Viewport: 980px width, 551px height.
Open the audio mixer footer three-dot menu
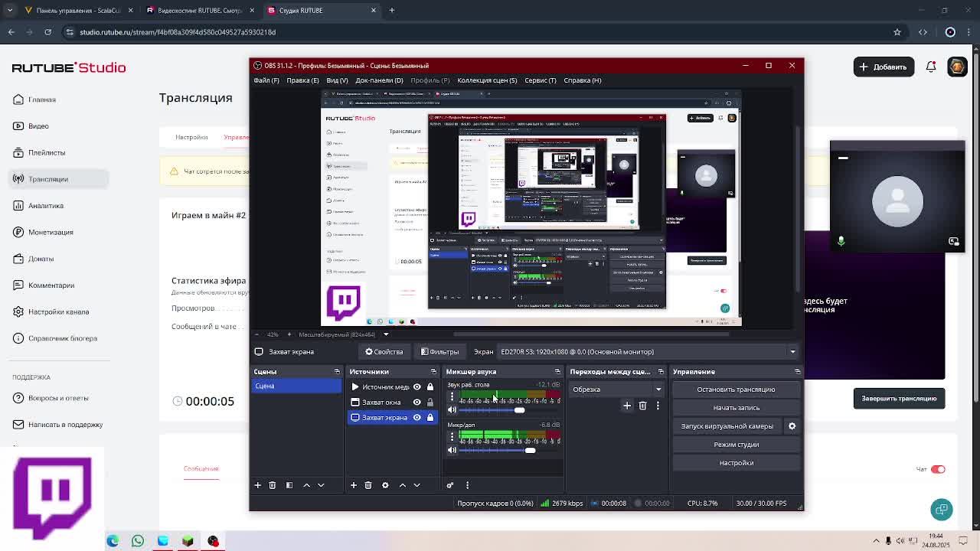click(x=467, y=485)
